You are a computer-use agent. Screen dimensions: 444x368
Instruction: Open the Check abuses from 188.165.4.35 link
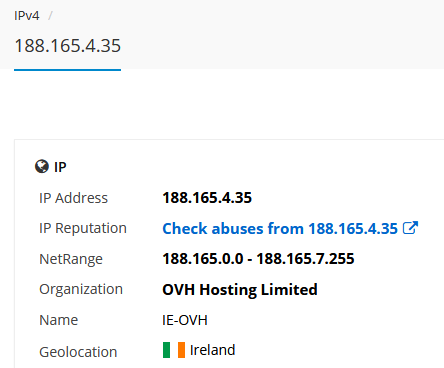pos(280,229)
